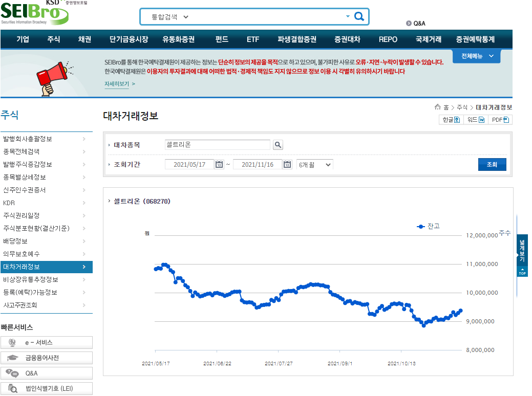Export page as 한글 document

pos(451,120)
